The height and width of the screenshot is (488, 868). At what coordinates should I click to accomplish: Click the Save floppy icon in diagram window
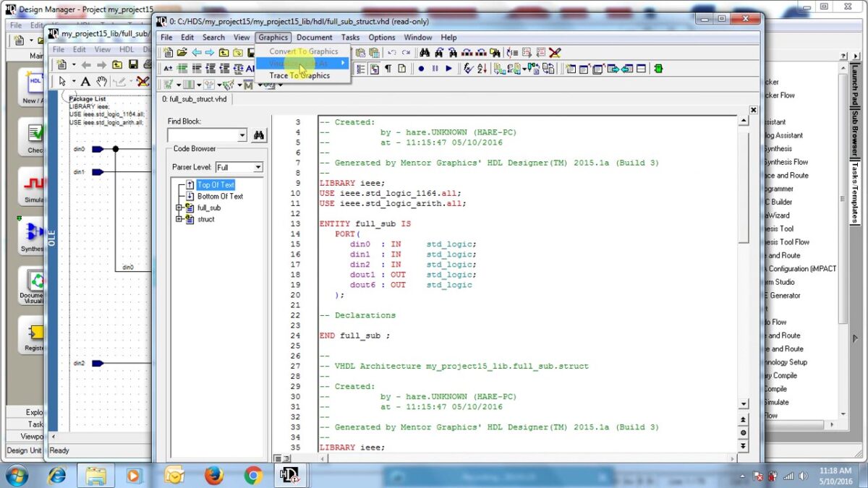(132, 65)
